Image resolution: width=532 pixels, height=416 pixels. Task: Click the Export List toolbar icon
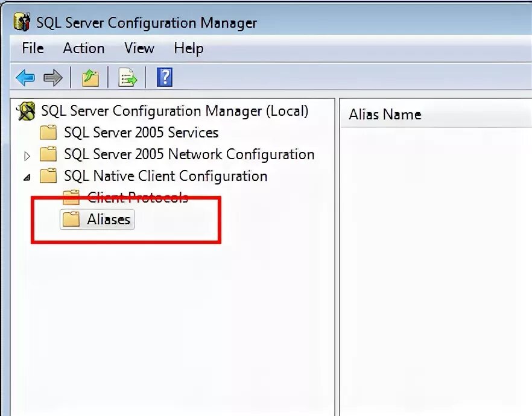pos(128,77)
